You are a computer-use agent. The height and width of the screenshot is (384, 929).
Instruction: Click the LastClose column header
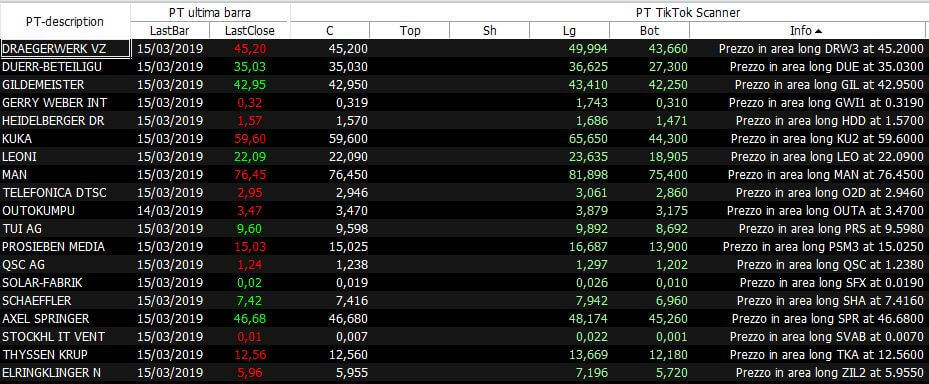click(249, 31)
